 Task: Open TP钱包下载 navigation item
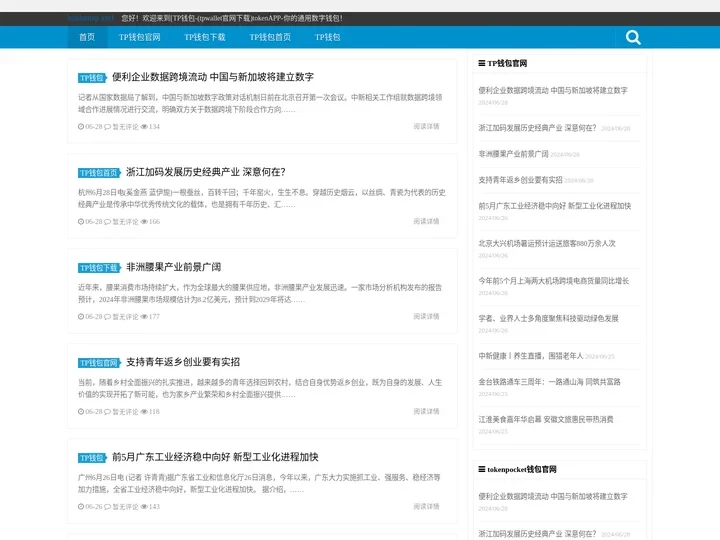click(x=205, y=37)
